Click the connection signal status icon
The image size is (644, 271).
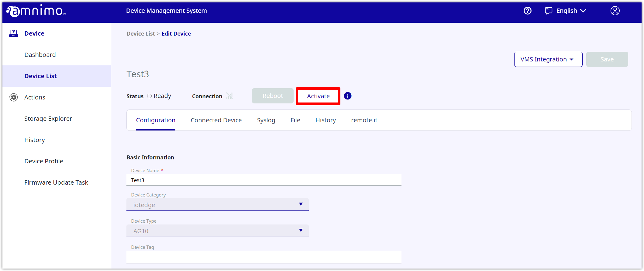(229, 96)
